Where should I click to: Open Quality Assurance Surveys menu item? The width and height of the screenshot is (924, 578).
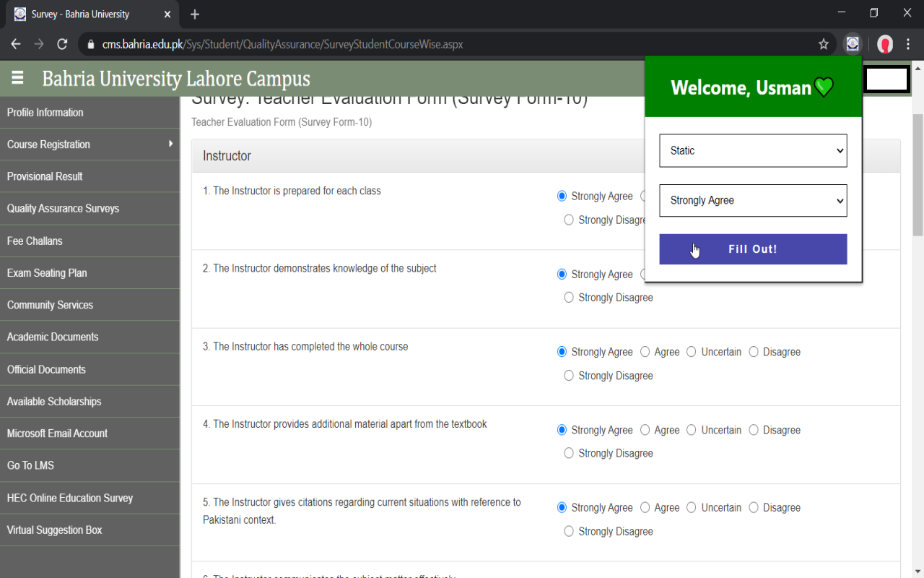point(63,209)
